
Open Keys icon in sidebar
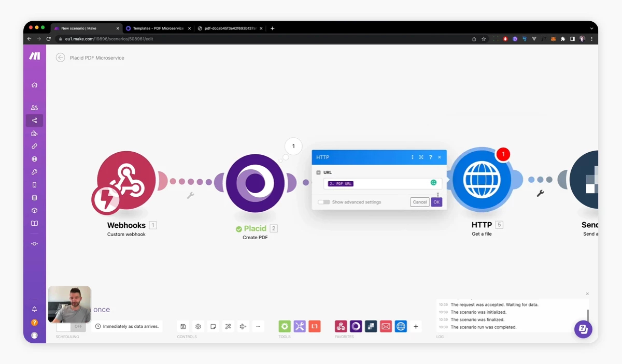pos(34,172)
